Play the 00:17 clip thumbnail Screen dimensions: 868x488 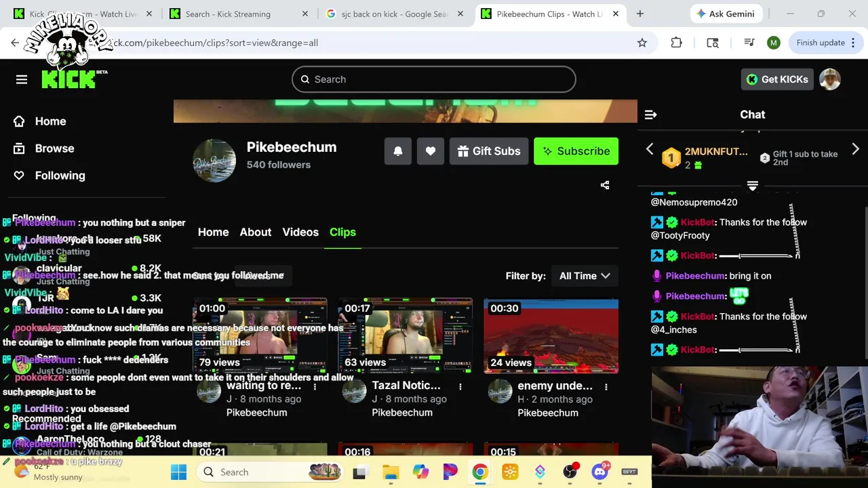pyautogui.click(x=406, y=335)
